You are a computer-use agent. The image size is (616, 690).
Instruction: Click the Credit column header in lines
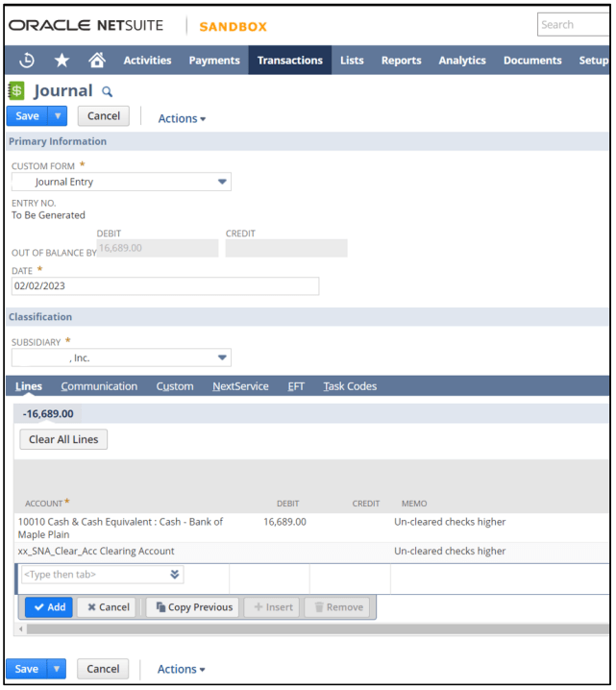coord(365,504)
